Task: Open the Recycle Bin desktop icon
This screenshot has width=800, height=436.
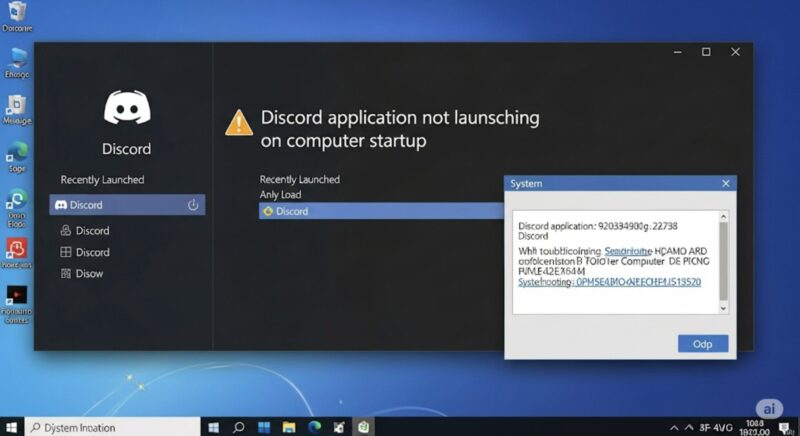Action: (17, 16)
